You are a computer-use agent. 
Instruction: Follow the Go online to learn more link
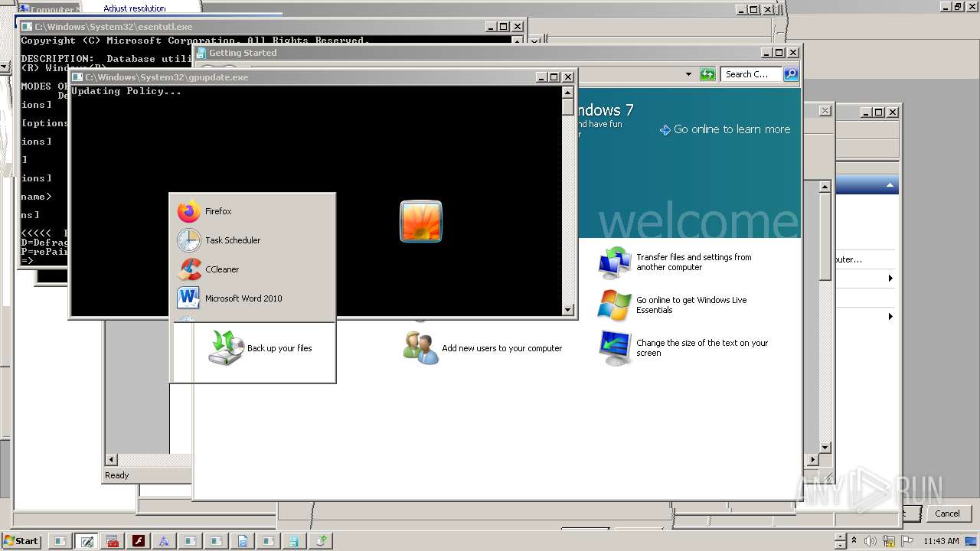coord(724,129)
